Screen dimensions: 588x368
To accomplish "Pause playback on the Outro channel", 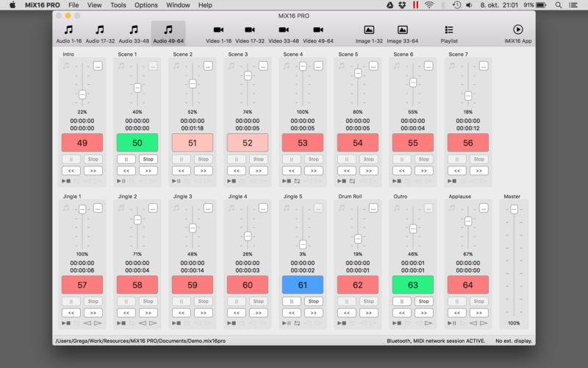I will pyautogui.click(x=402, y=301).
